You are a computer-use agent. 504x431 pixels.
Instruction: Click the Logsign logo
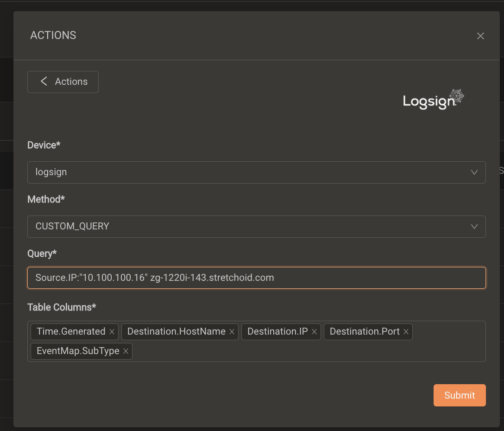[x=433, y=99]
